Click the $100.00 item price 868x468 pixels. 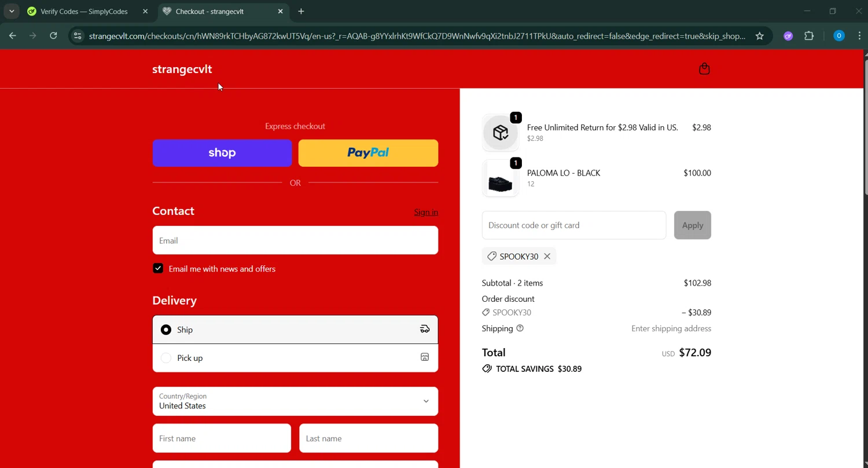click(x=697, y=173)
